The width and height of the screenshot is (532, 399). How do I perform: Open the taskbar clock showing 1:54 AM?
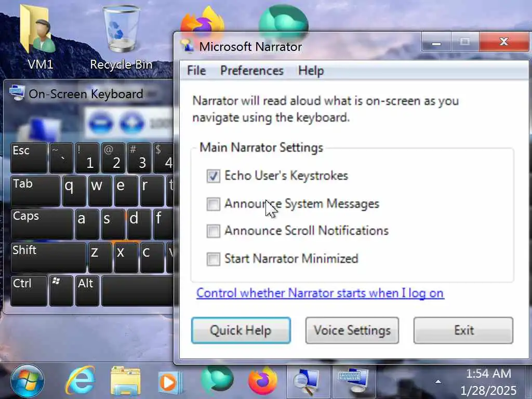(x=488, y=382)
